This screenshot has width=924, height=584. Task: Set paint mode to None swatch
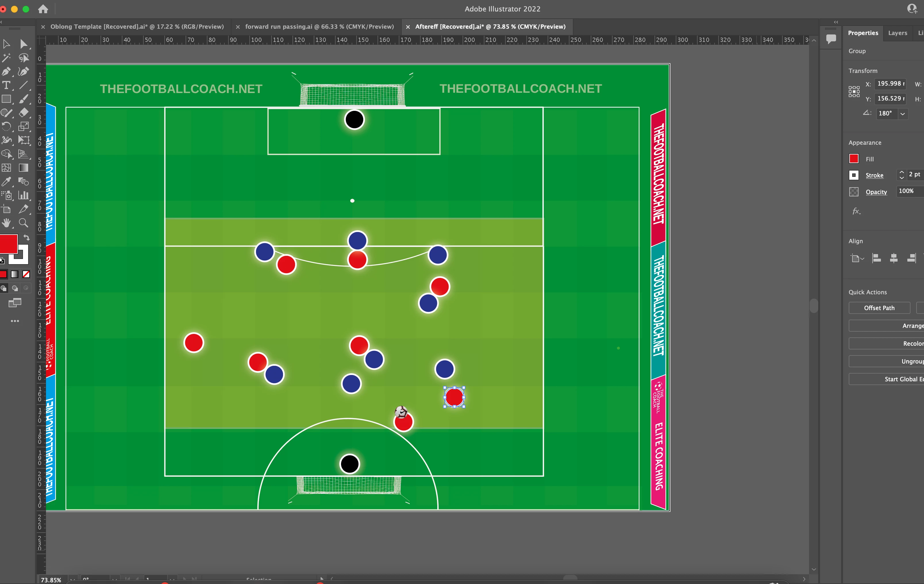click(x=26, y=274)
